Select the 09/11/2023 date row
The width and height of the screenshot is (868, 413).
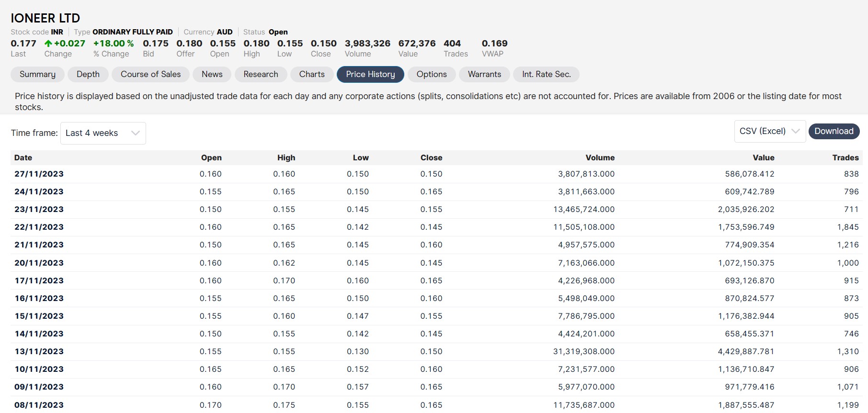click(436, 387)
